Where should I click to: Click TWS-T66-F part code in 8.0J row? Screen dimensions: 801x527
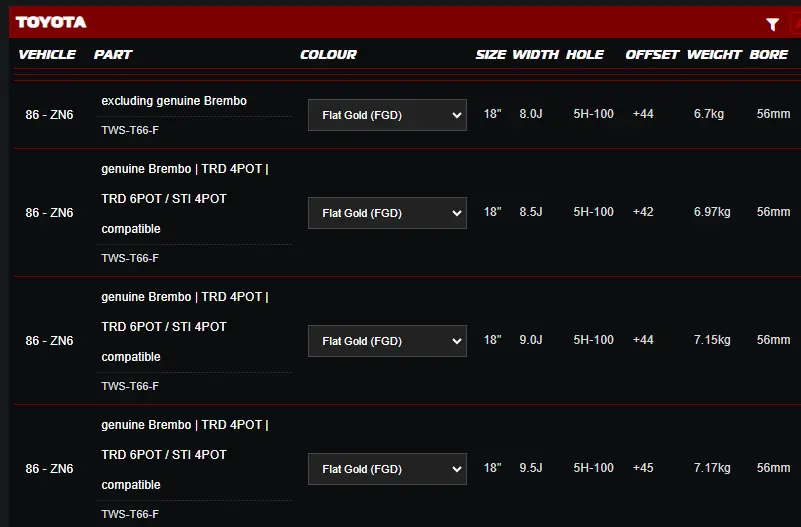coord(130,130)
